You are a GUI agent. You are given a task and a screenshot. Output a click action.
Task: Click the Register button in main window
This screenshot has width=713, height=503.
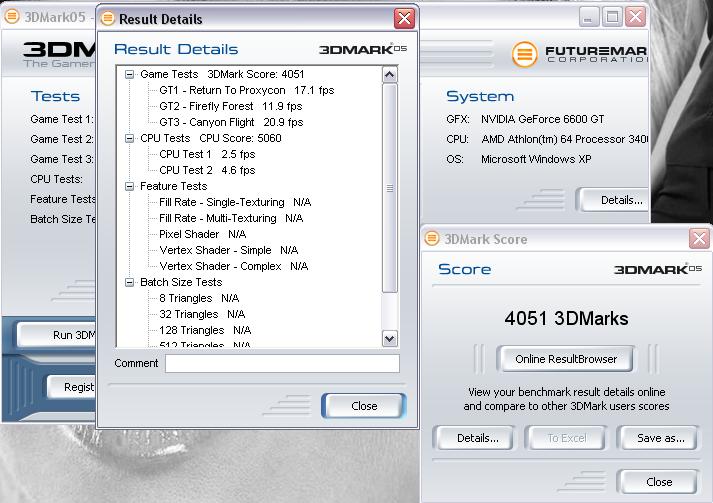72,387
